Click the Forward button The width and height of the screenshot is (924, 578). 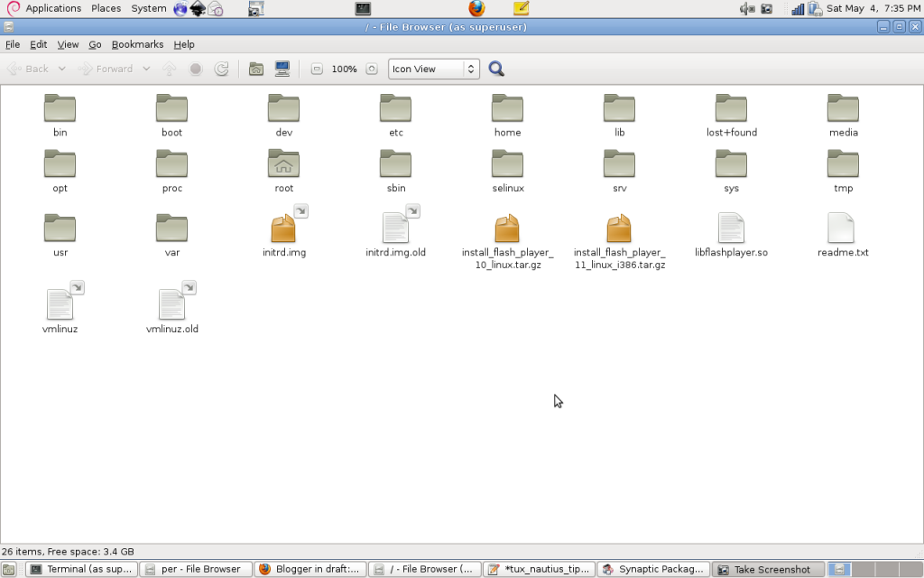106,69
